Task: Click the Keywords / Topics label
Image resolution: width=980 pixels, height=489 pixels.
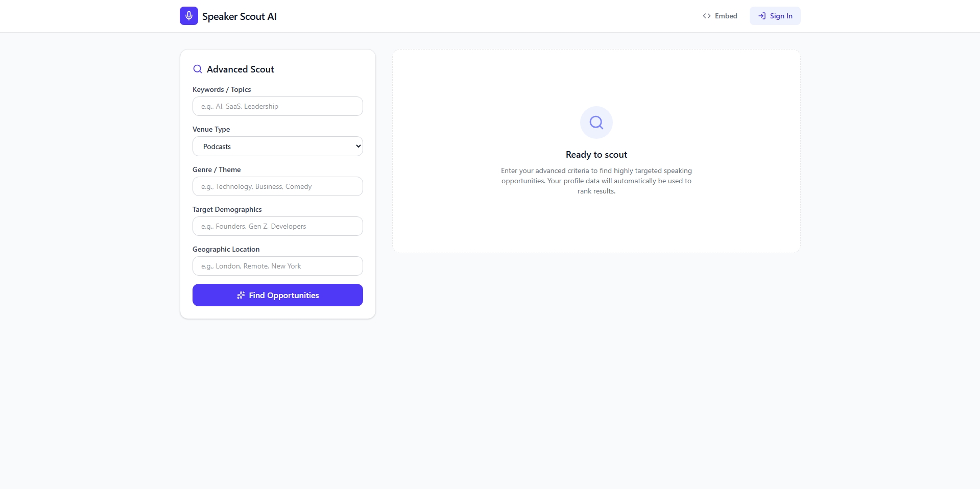Action: coord(222,89)
